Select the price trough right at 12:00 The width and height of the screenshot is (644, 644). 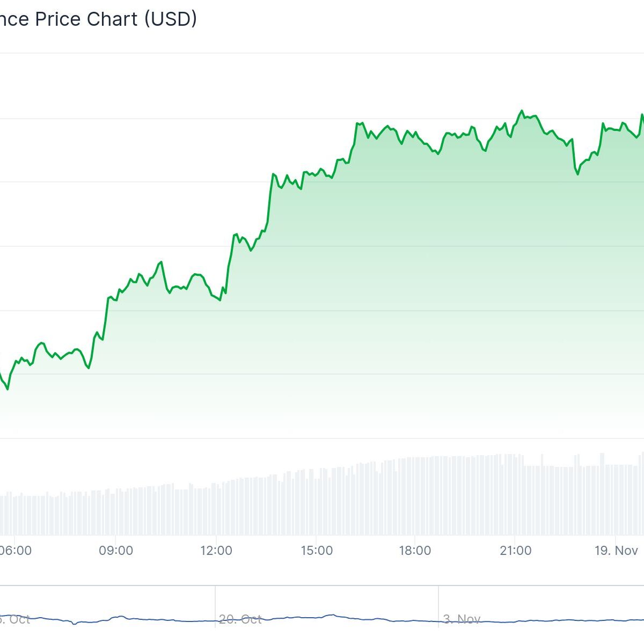coord(220,299)
